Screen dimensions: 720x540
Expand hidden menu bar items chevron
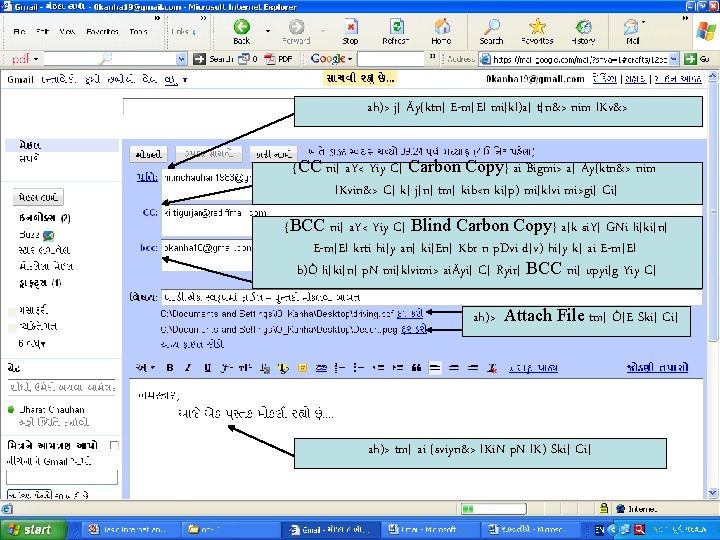tap(158, 18)
